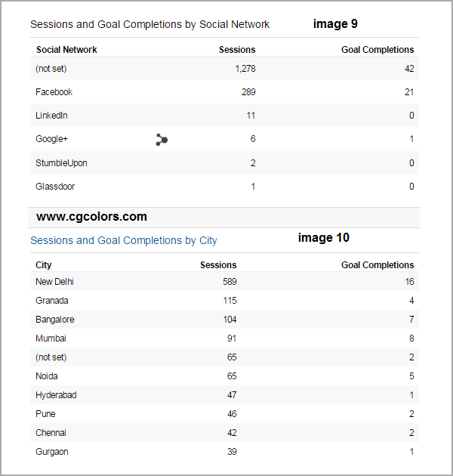This screenshot has width=453, height=476.
Task: Select the Granada city row
Action: 224,301
